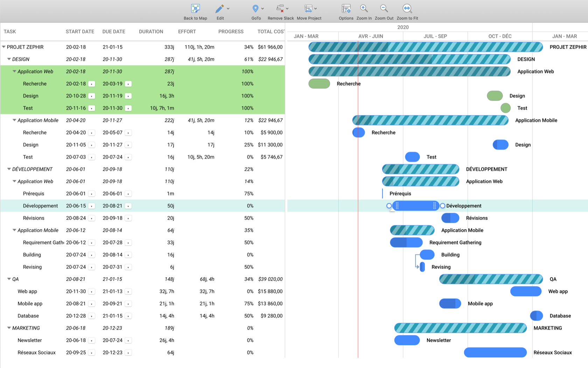Click the PROGRESS column header
The width and height of the screenshot is (588, 368).
point(231,32)
